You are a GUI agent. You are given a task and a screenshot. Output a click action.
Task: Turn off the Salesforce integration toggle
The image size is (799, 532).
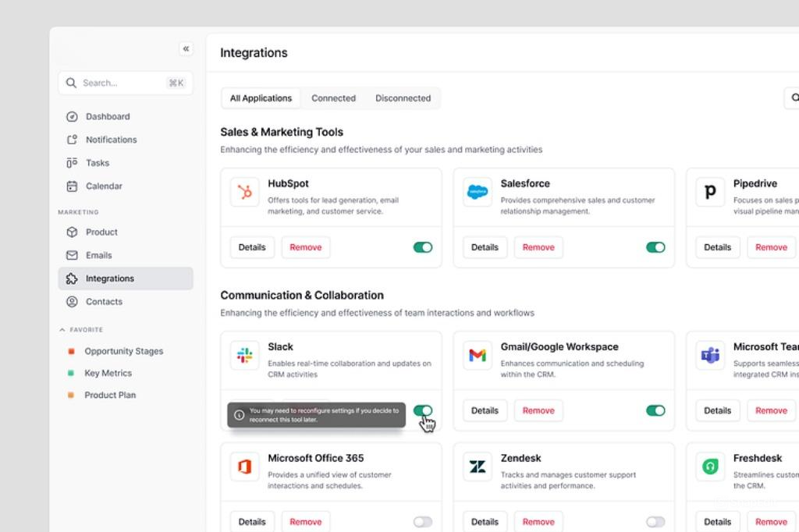(x=655, y=247)
